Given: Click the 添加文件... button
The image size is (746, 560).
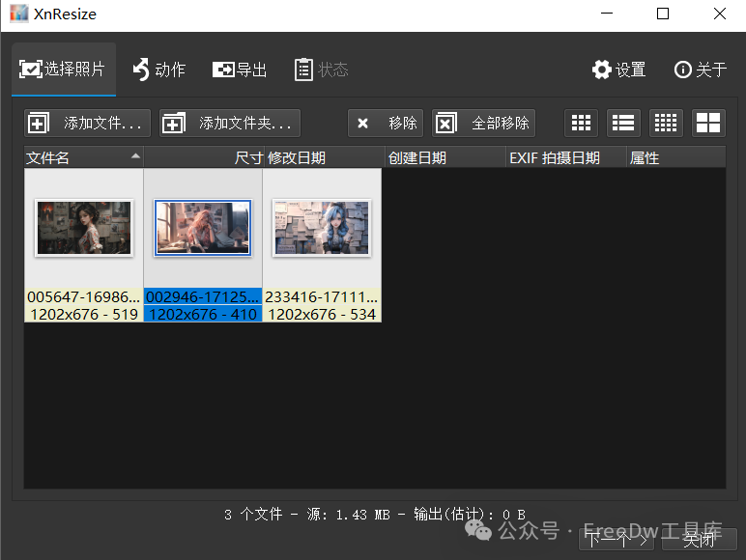Looking at the screenshot, I should (x=87, y=124).
